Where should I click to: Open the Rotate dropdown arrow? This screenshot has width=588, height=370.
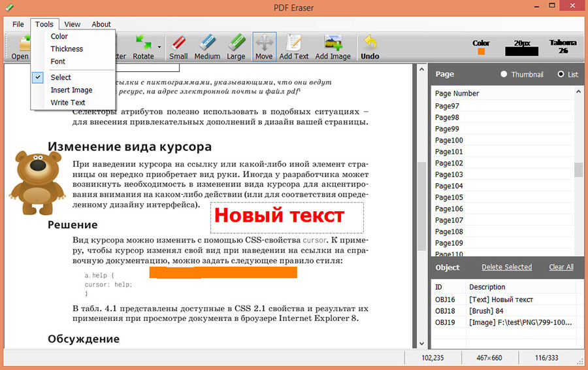click(x=159, y=47)
